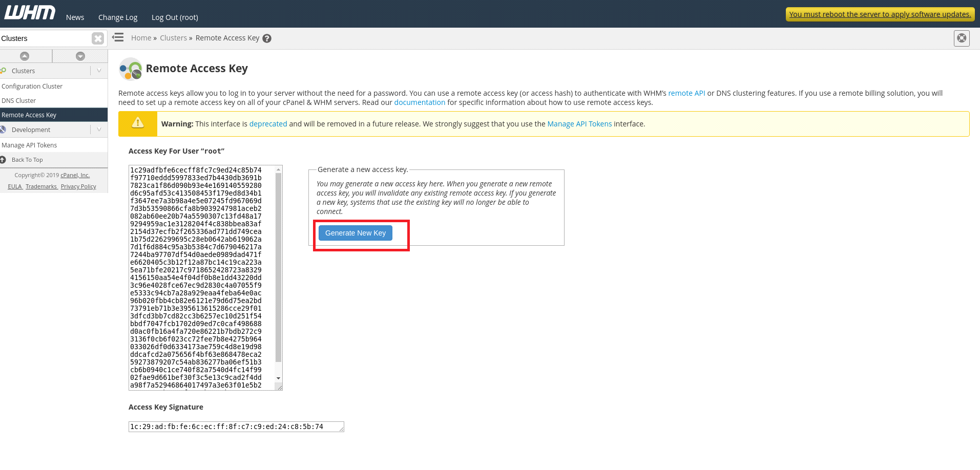980x470 pixels.
Task: Click the WHM logo
Action: point(30,13)
